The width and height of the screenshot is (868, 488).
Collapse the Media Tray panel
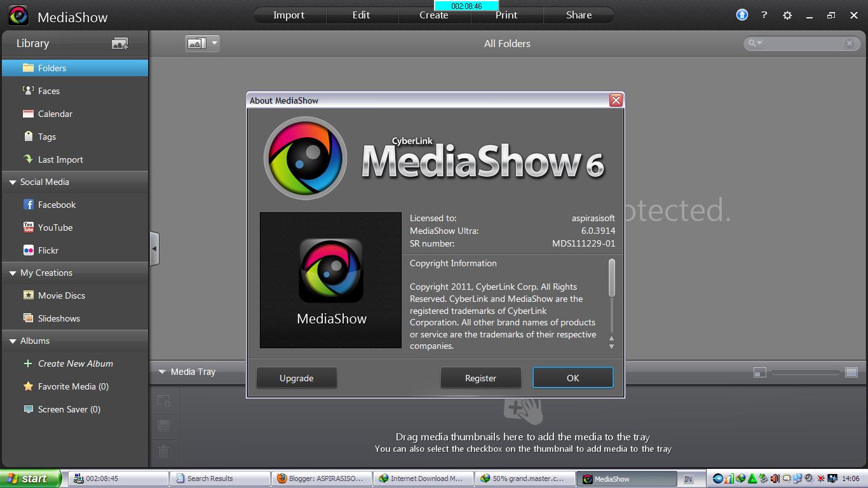(162, 372)
